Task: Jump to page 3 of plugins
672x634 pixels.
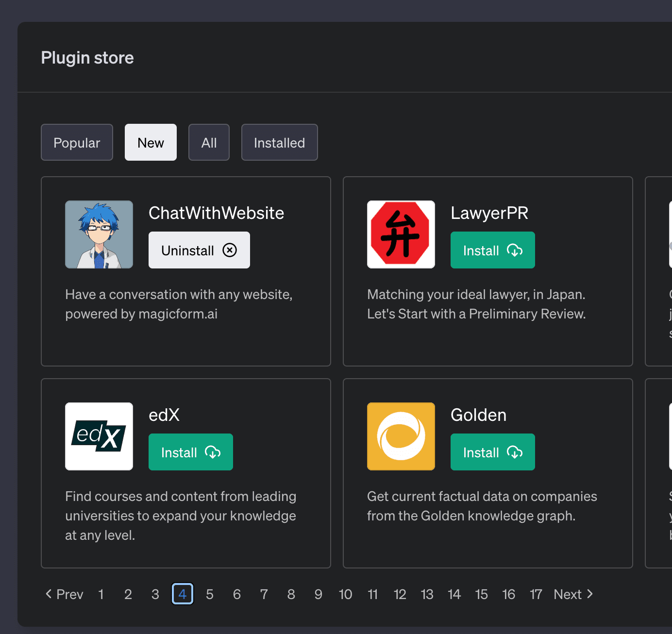Action: click(155, 594)
